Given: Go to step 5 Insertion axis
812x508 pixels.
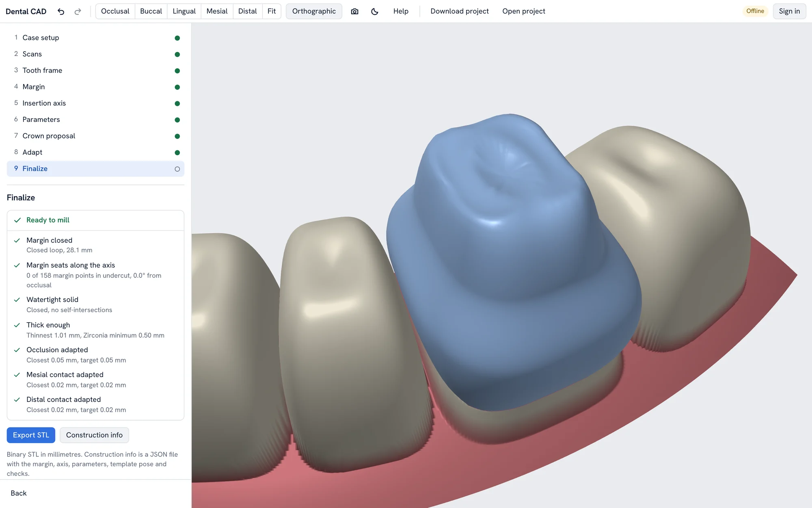Looking at the screenshot, I should tap(95, 103).
